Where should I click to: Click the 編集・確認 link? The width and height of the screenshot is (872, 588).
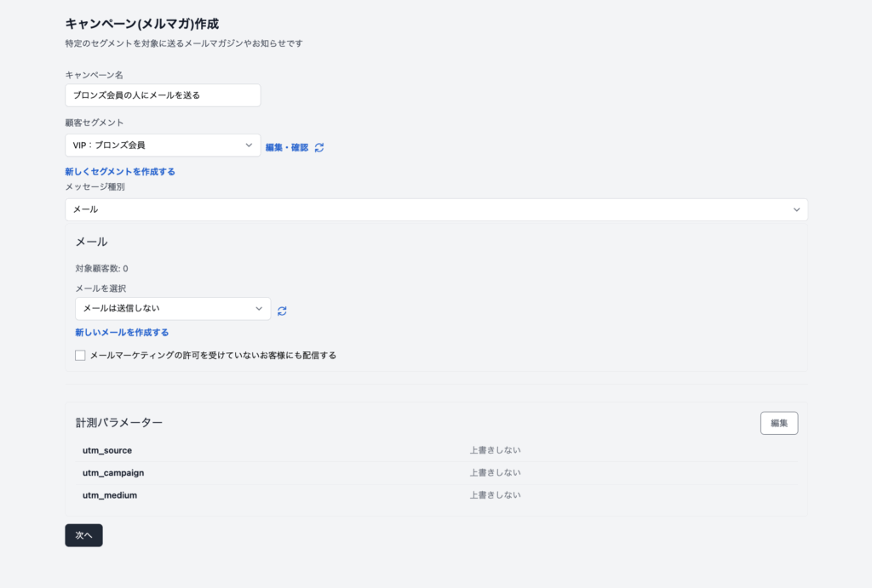pos(287,147)
